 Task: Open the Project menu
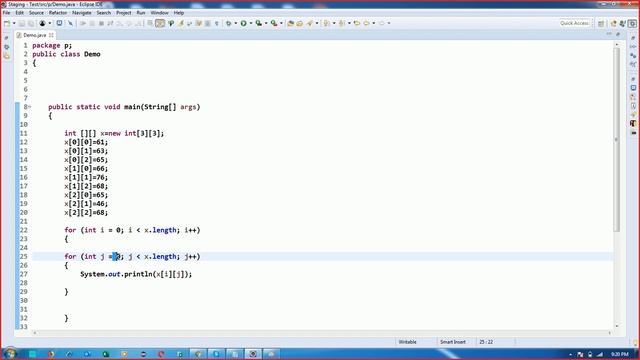pos(124,13)
